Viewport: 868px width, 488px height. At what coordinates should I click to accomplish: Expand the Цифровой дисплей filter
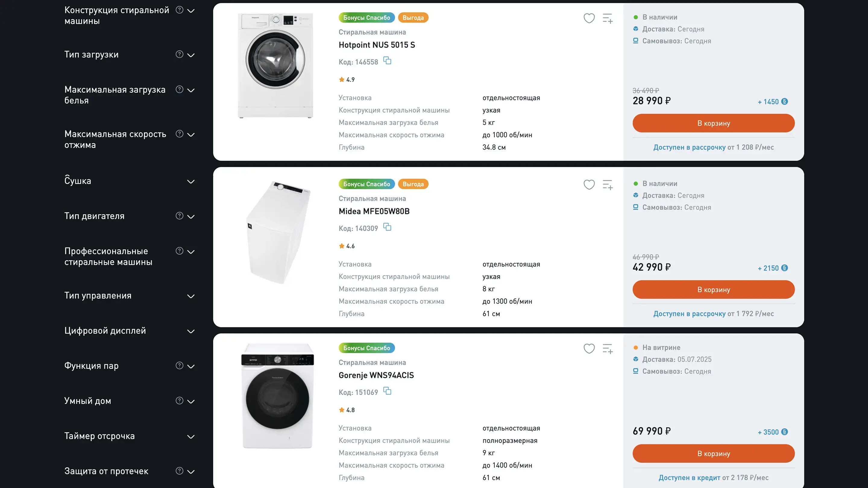click(x=191, y=331)
